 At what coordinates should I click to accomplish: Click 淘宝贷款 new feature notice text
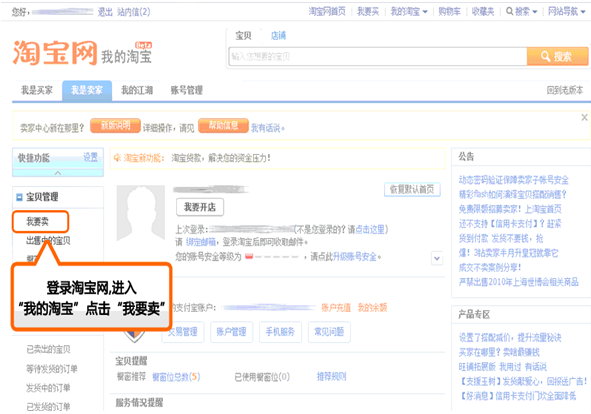pos(220,158)
